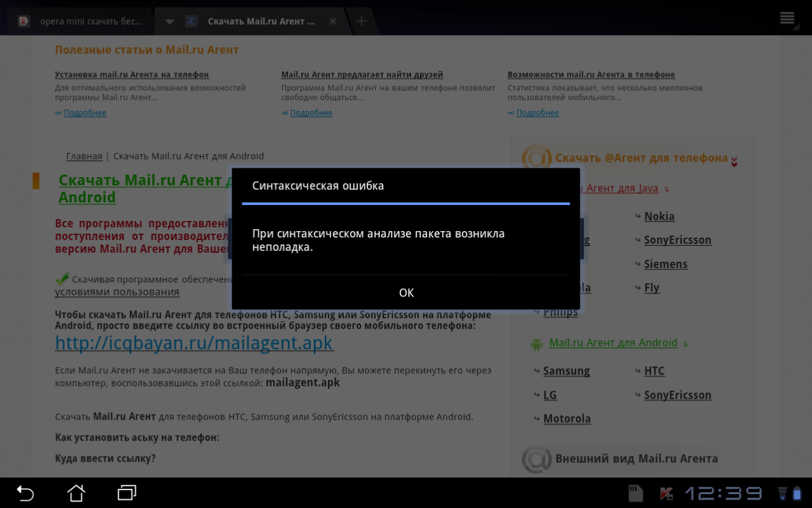Viewport: 812px width, 508px height.
Task: Tap the Скачать @Агент для телефона heading
Action: pos(641,158)
